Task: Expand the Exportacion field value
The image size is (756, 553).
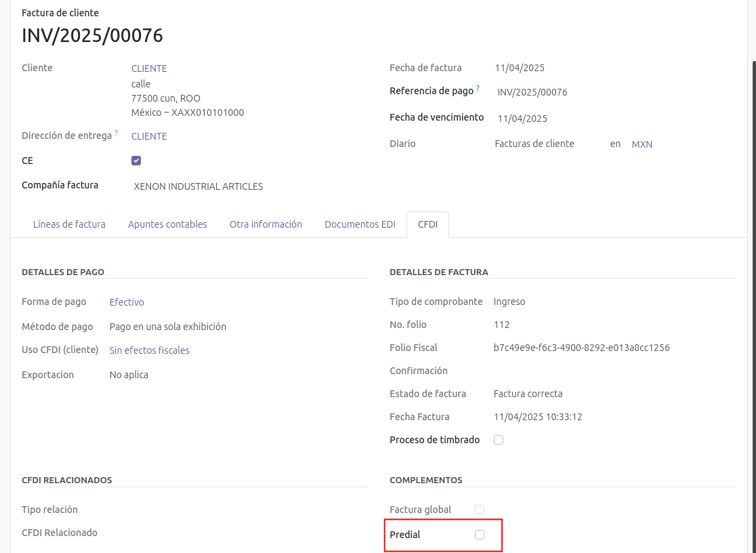Action: click(x=129, y=375)
